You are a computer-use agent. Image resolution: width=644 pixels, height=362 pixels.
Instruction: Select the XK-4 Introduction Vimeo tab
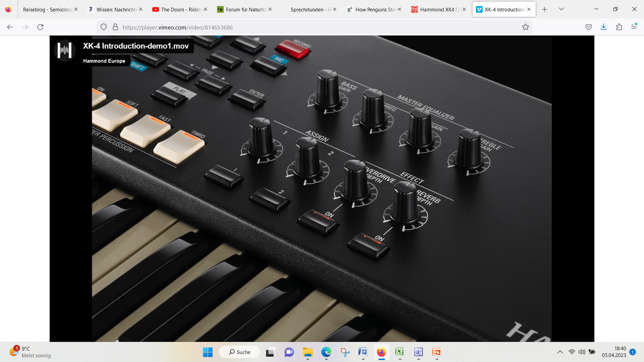(x=504, y=9)
